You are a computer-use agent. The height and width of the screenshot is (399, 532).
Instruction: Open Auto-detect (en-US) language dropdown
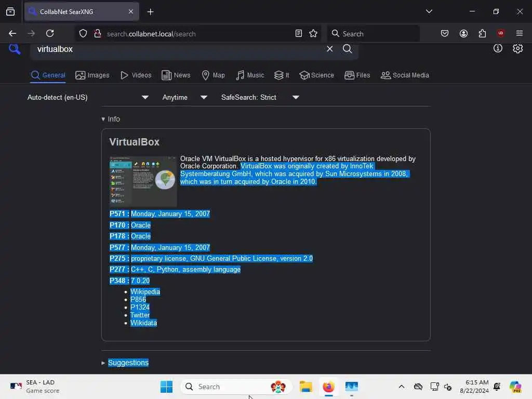88,97
